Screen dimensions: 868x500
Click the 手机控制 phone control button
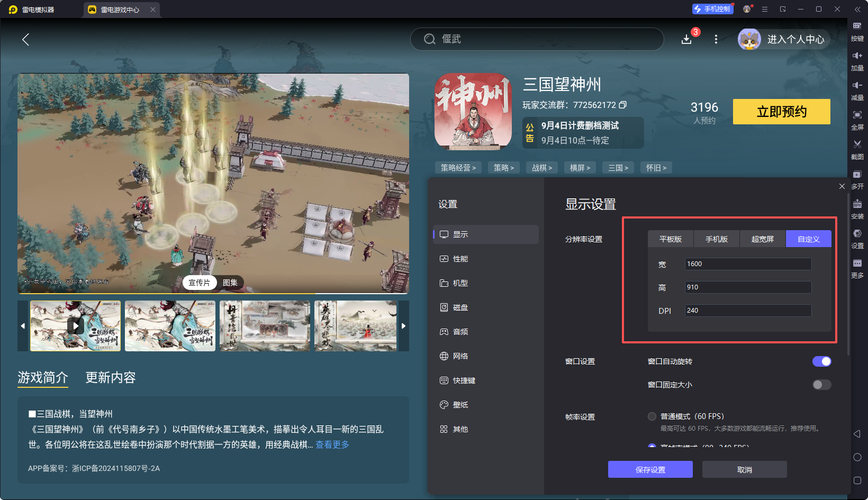(712, 9)
